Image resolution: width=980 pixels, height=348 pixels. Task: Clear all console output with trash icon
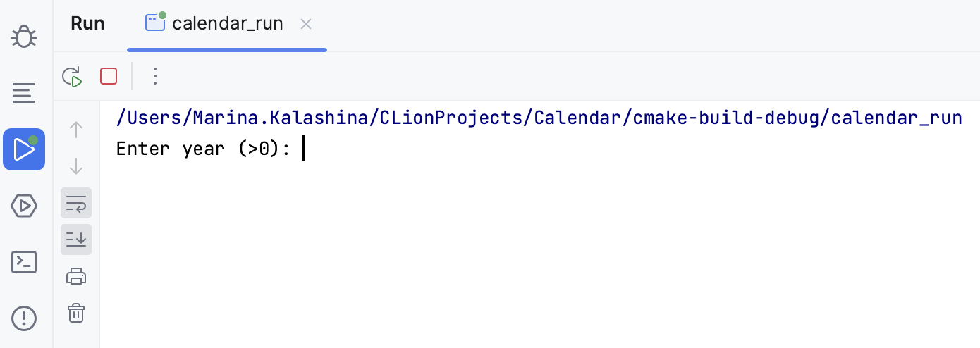[76, 313]
